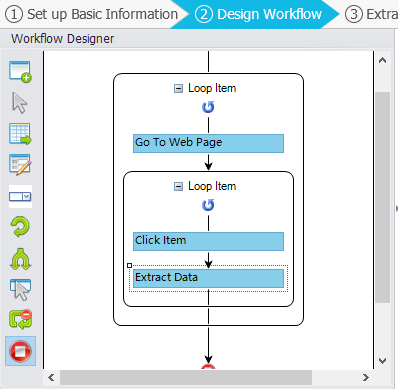Click vertical scrollbar down arrow
Image resolution: width=398 pixels, height=389 pixels.
click(382, 361)
